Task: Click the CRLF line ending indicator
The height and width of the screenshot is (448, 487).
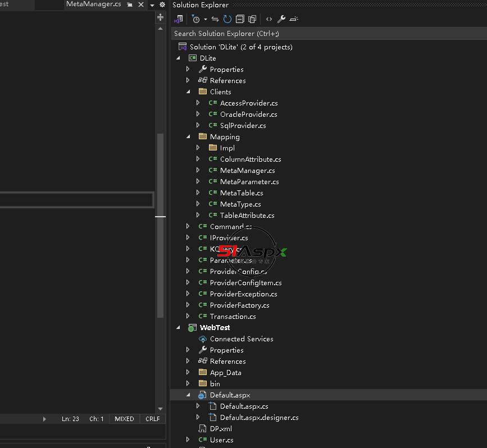Action: click(152, 419)
